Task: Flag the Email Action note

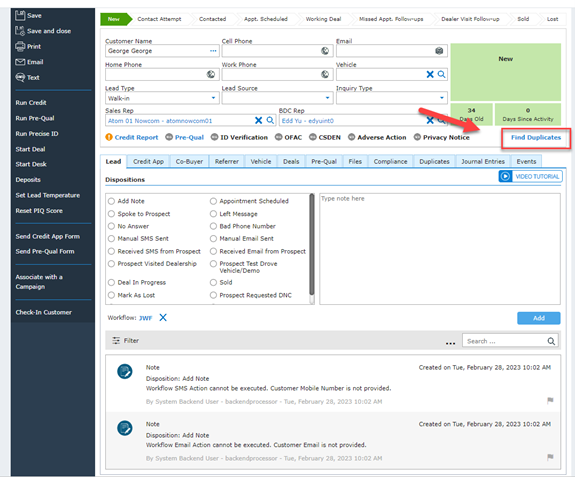Action: coord(550,457)
